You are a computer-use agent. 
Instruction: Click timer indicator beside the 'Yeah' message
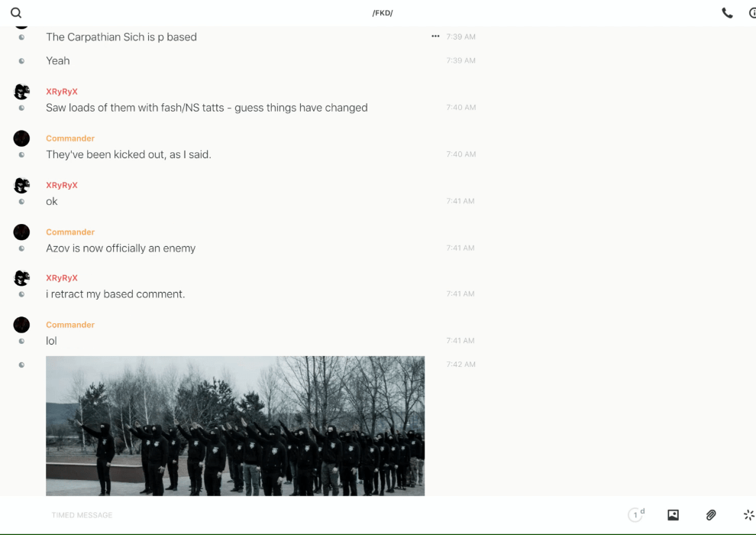click(x=21, y=61)
